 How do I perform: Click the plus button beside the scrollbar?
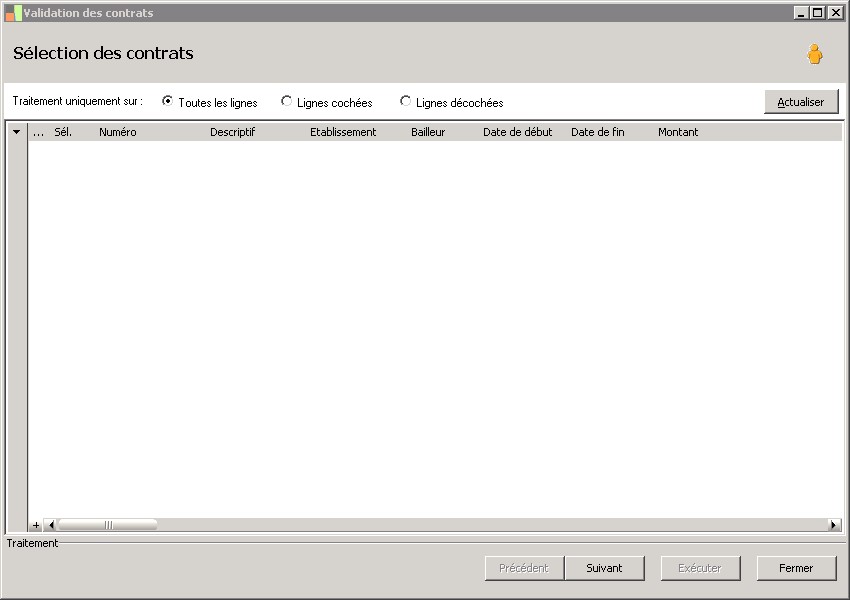(x=36, y=525)
